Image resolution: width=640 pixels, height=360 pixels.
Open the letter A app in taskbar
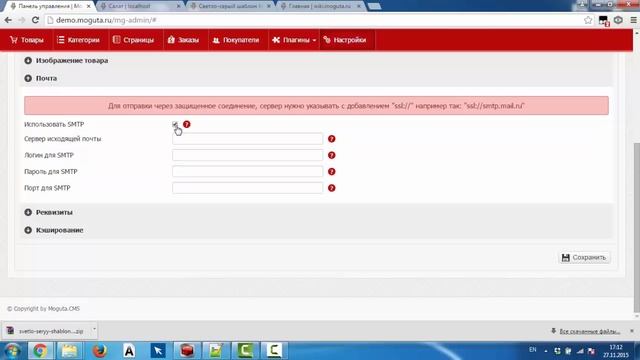pos(129,351)
